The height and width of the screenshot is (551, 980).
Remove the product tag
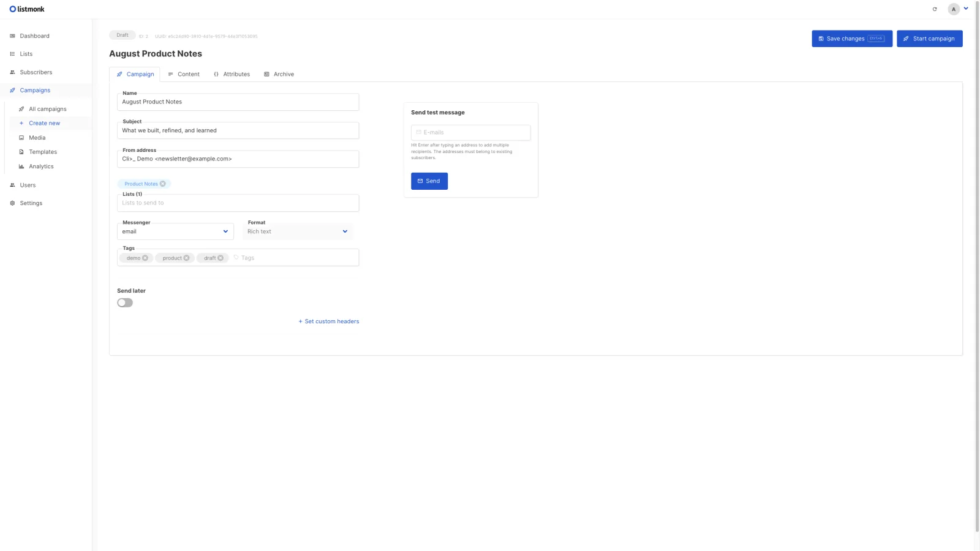point(187,258)
